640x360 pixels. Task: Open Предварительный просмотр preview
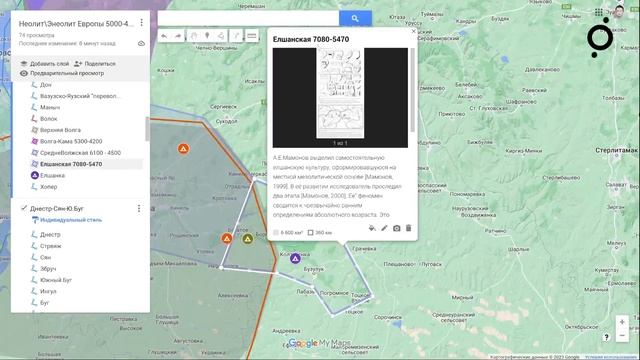(x=62, y=73)
